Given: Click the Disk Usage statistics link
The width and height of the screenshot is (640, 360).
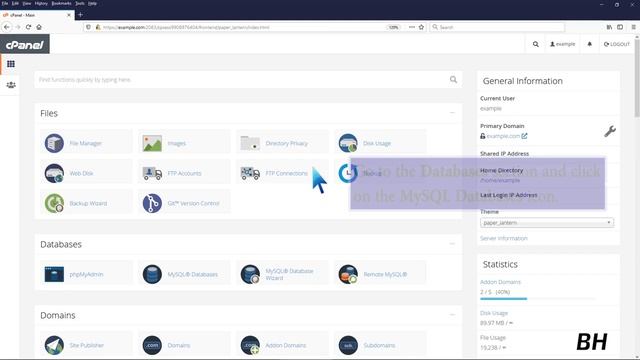Looking at the screenshot, I should [494, 313].
